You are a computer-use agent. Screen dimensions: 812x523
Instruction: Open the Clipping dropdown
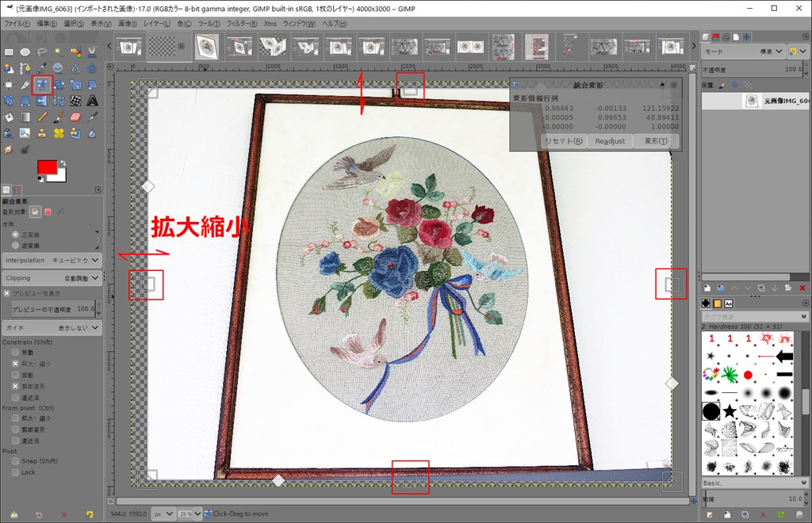(x=52, y=278)
